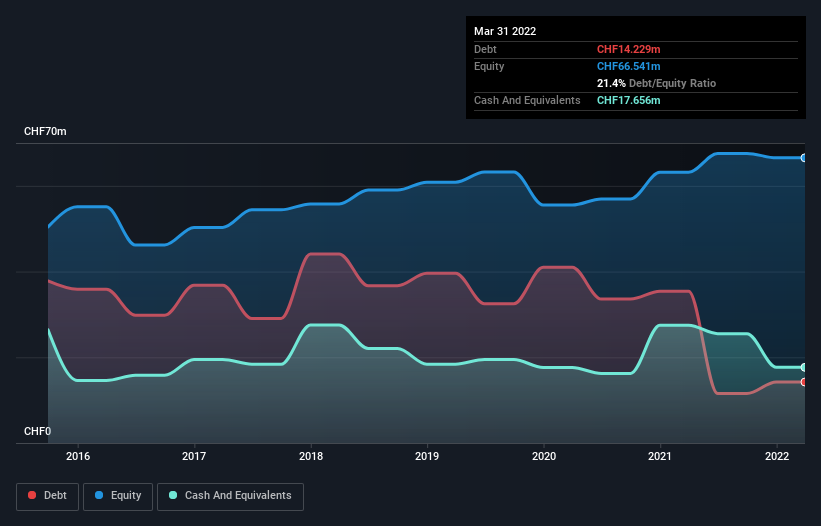Toggle the Debt series legend button
This screenshot has height=526, width=821.
(47, 496)
